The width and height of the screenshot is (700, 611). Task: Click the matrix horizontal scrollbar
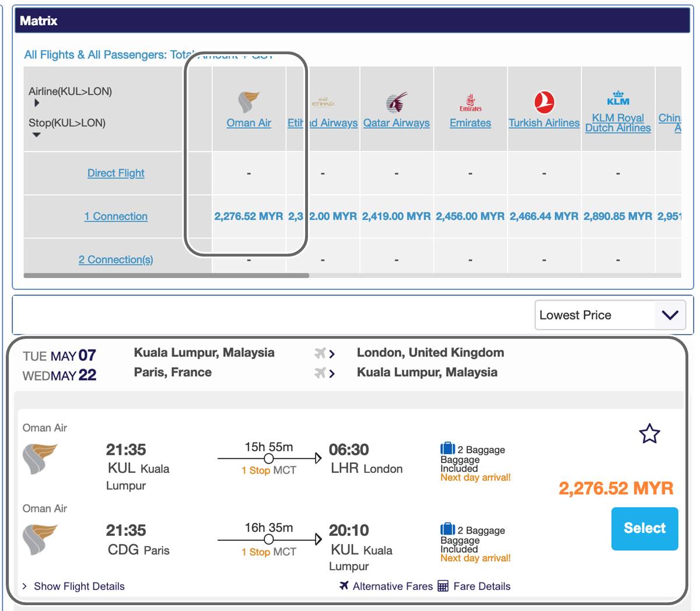[166, 275]
